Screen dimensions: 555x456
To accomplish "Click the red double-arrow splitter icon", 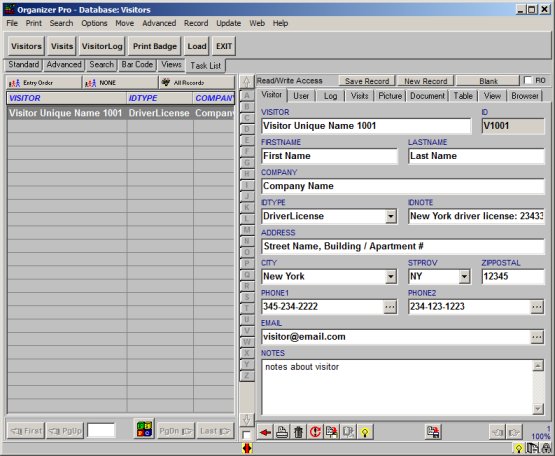I will pyautogui.click(x=247, y=448).
